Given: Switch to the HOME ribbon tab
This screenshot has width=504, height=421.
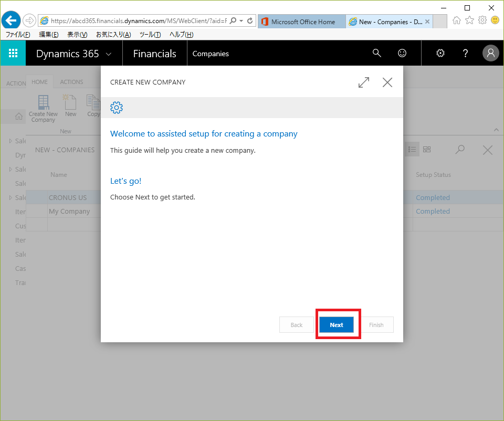Looking at the screenshot, I should [39, 82].
